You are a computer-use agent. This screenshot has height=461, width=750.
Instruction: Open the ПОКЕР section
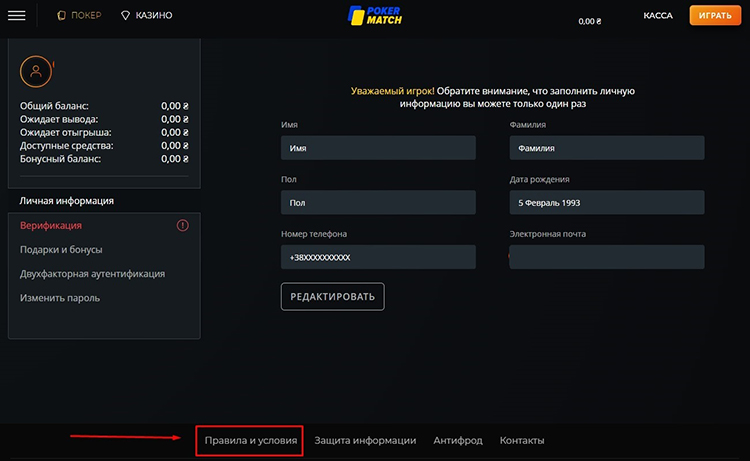tap(79, 15)
